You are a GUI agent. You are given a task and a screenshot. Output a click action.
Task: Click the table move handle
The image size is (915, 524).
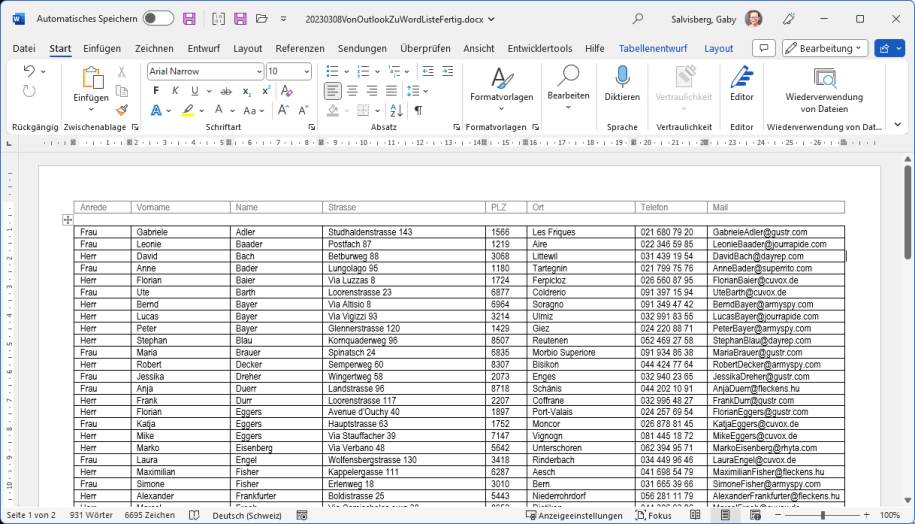point(68,219)
